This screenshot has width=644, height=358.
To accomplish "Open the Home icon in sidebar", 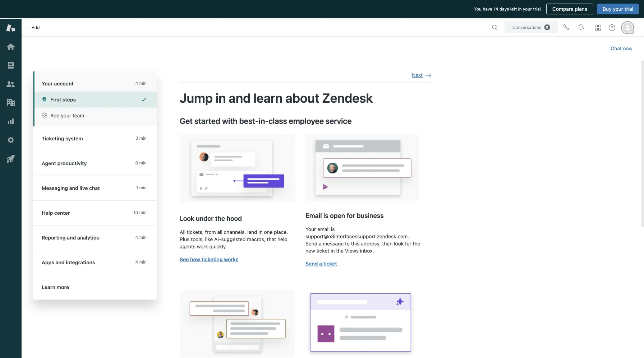I will coord(11,47).
